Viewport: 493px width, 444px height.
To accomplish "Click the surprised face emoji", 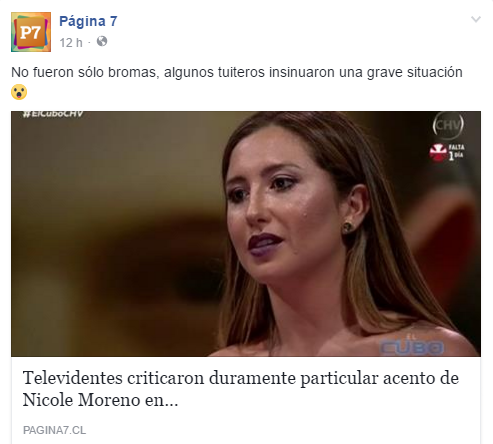I will 19,92.
